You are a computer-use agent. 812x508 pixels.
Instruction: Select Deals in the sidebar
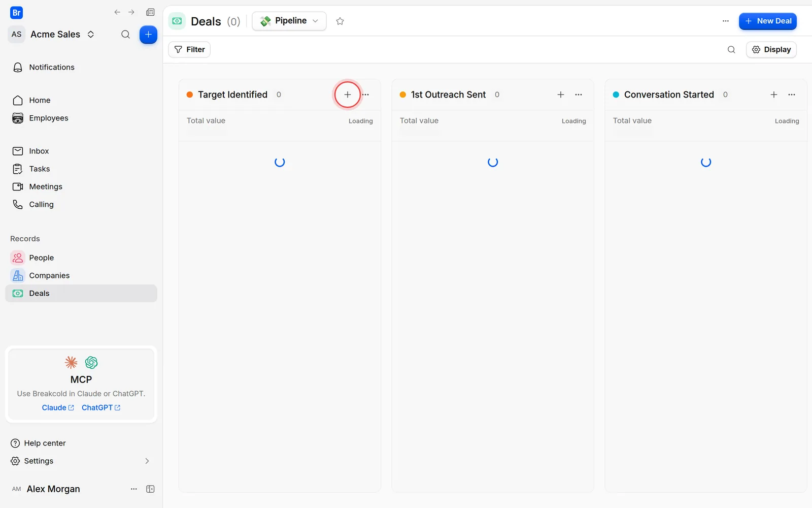(x=81, y=293)
